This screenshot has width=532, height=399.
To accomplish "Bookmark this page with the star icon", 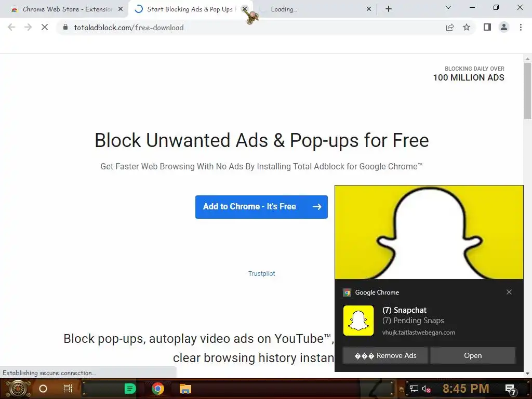I will 467,28.
